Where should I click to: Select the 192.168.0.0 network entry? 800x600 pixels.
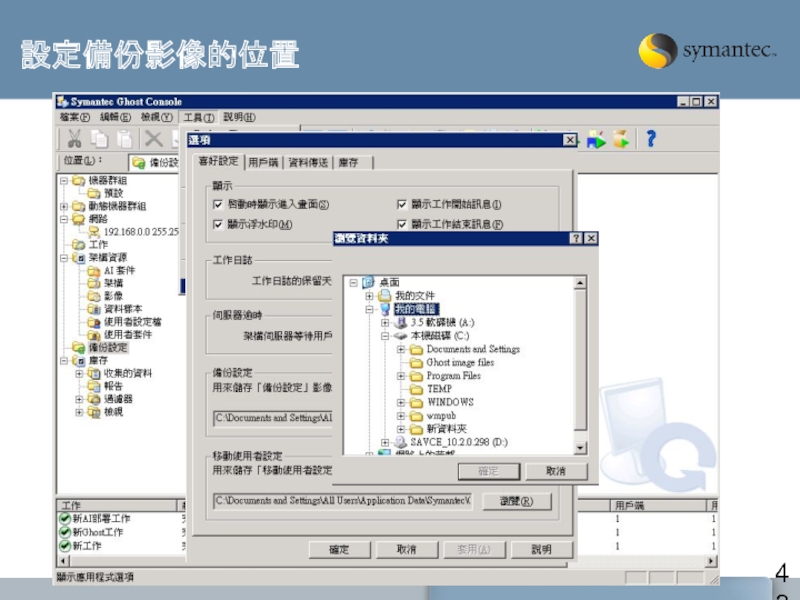point(141,232)
